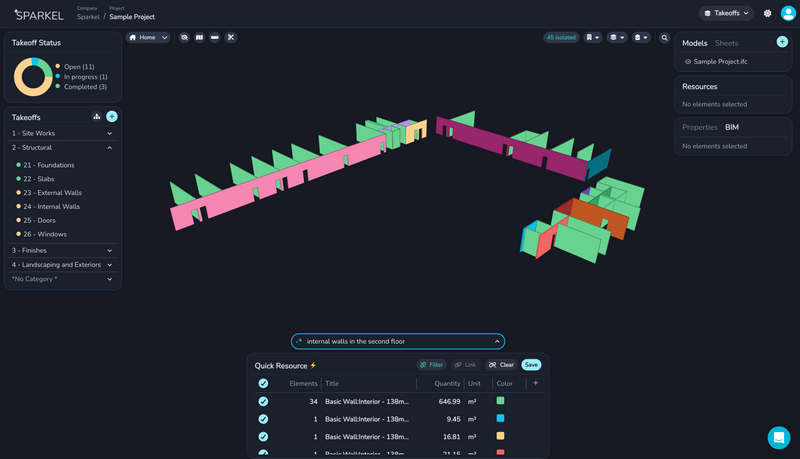Add a new takeoff with plus icon
The image size is (800, 459).
tap(112, 117)
